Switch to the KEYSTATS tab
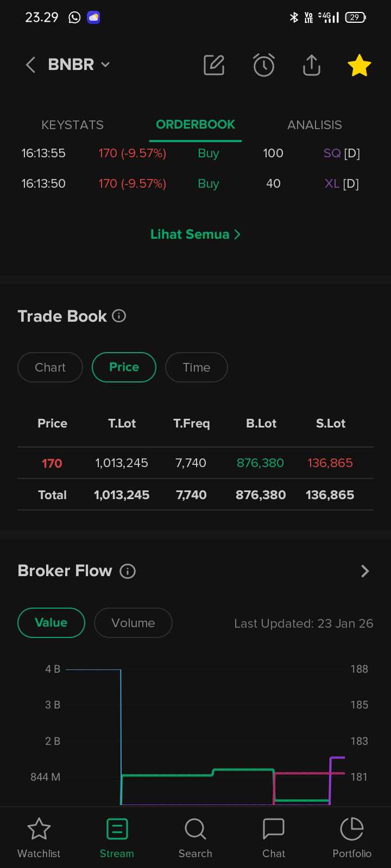 point(72,125)
